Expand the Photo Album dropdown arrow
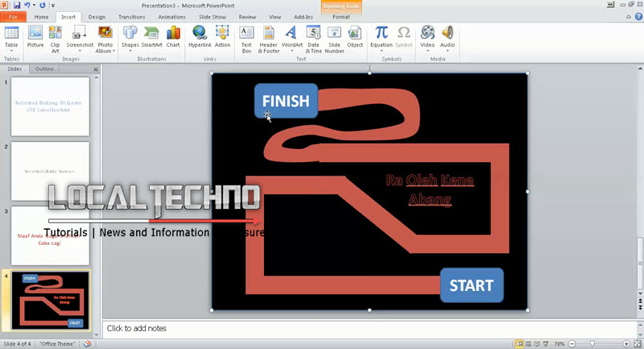Image resolution: width=644 pixels, height=349 pixels. pos(114,51)
